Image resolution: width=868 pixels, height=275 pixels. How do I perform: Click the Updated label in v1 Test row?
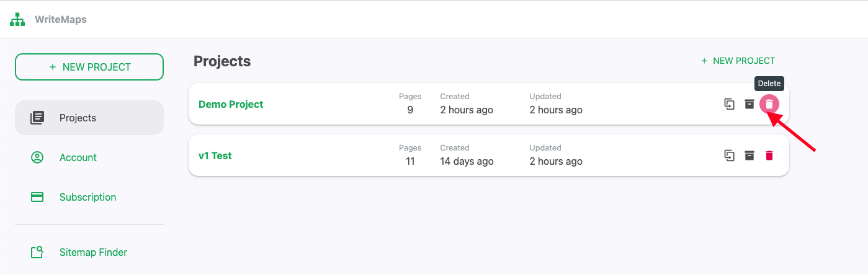545,147
